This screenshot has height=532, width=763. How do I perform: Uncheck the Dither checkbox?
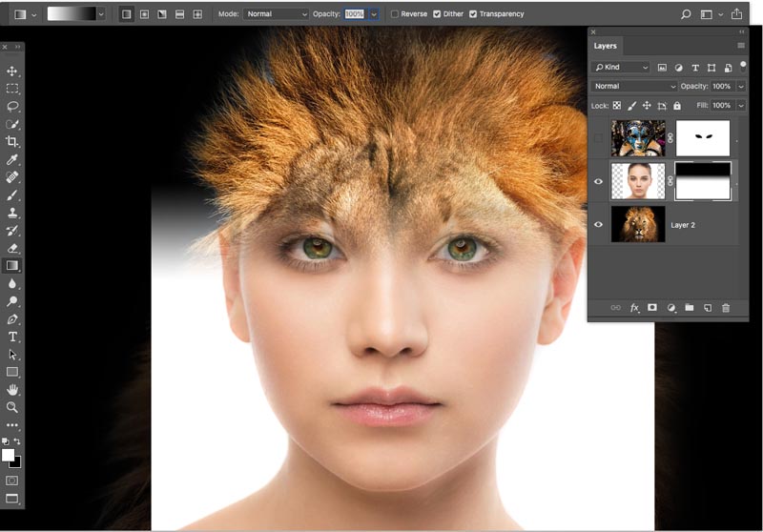tap(437, 14)
